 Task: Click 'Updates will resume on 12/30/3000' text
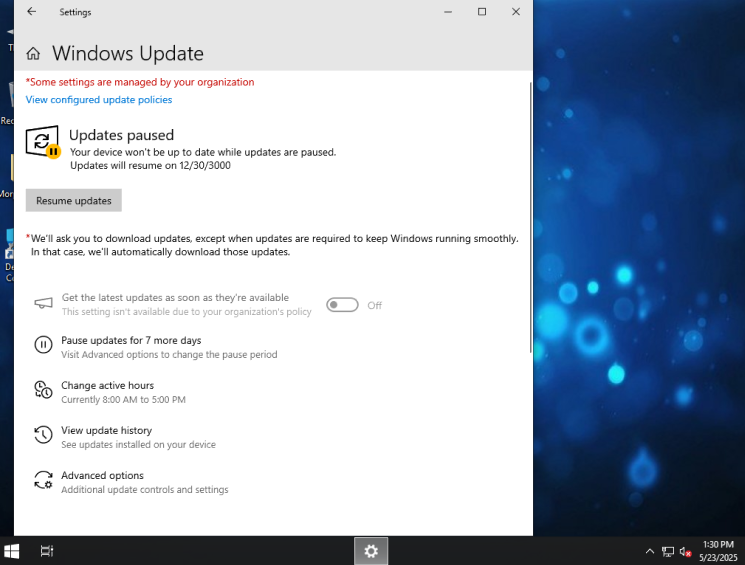pyautogui.click(x=150, y=165)
